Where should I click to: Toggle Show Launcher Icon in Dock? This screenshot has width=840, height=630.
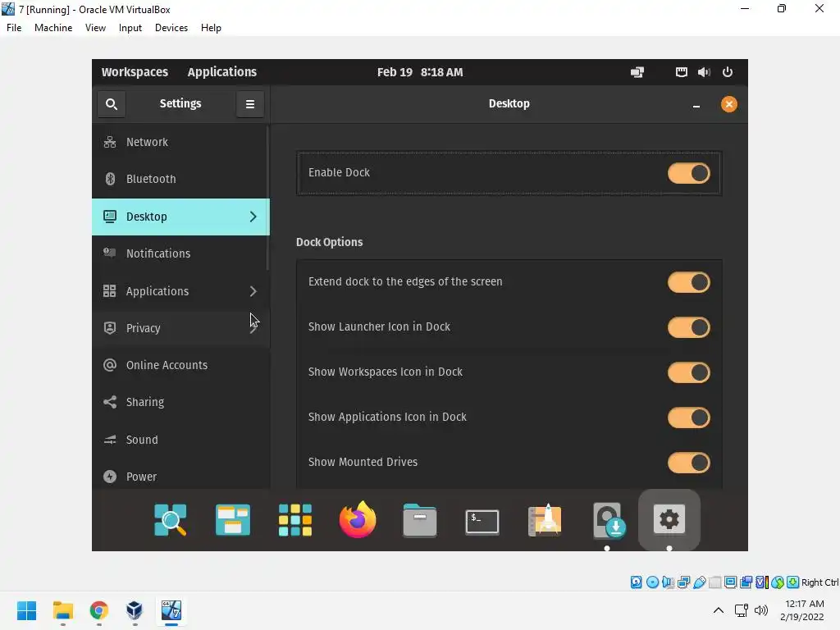click(x=688, y=327)
